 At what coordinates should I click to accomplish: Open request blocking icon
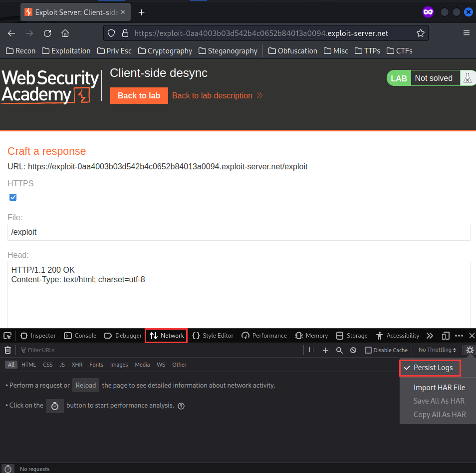click(x=353, y=350)
